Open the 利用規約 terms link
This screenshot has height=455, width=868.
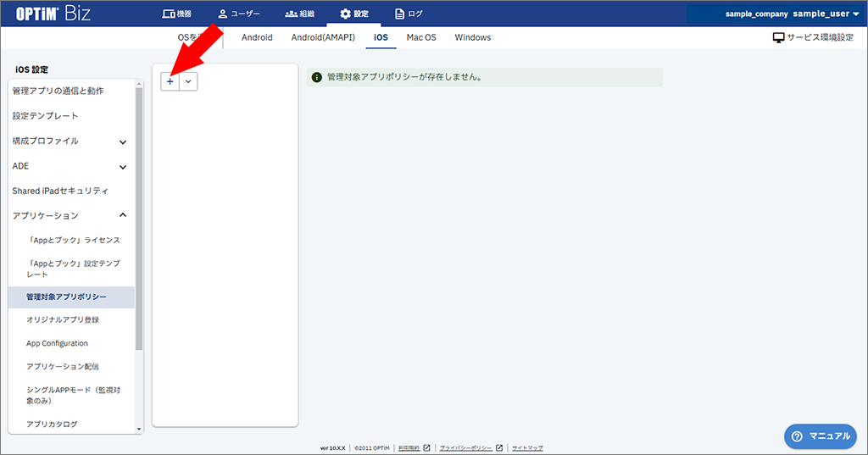[414, 448]
